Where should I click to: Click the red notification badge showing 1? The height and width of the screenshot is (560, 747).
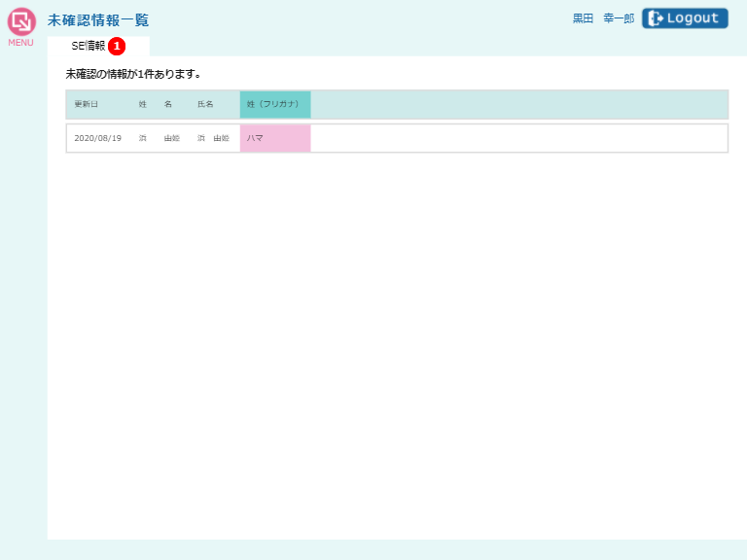tap(117, 46)
